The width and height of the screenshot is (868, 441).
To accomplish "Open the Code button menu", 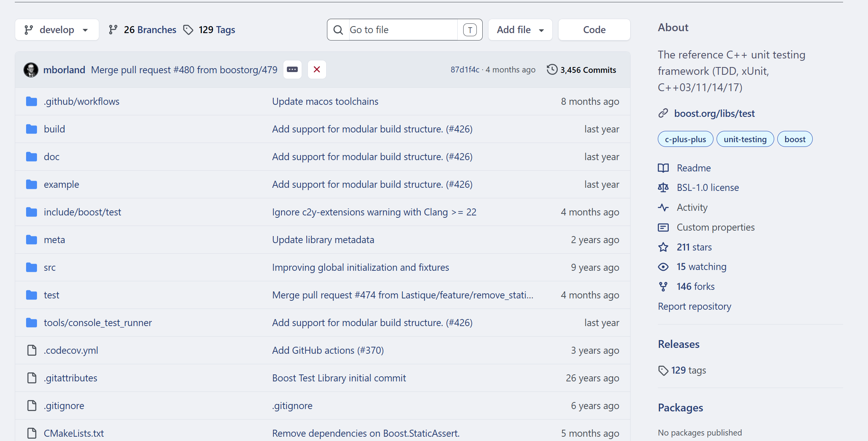I will coord(594,30).
